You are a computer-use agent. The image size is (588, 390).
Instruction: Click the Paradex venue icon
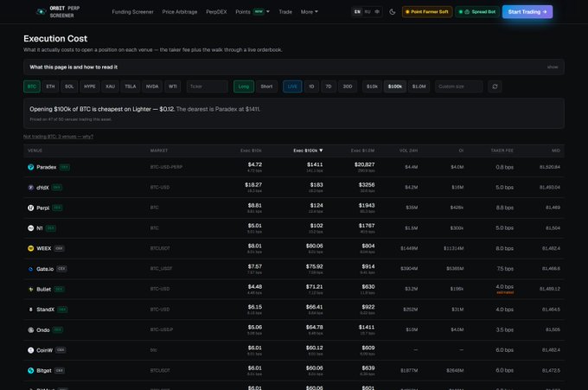tap(31, 167)
